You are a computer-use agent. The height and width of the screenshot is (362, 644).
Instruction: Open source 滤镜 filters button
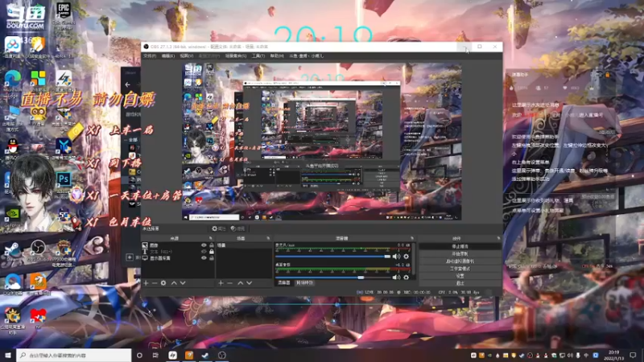[x=237, y=228]
